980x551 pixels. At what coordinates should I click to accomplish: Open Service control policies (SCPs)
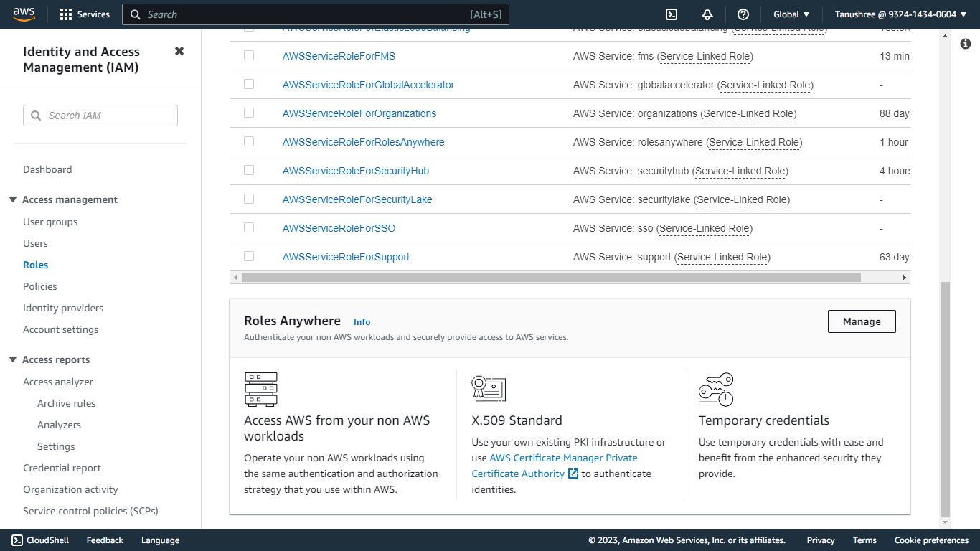[x=90, y=511]
